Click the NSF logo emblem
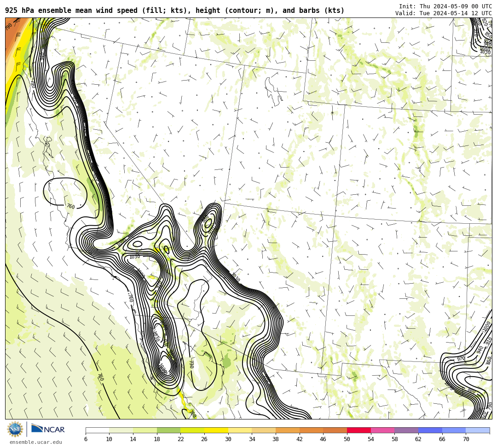 [15, 429]
